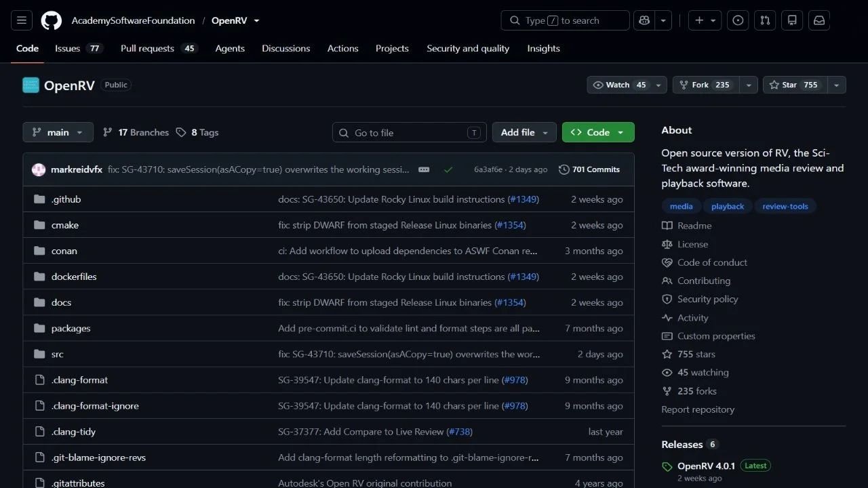Expand the latest commit message ellipsis
Image resolution: width=868 pixels, height=488 pixels.
[x=424, y=169]
